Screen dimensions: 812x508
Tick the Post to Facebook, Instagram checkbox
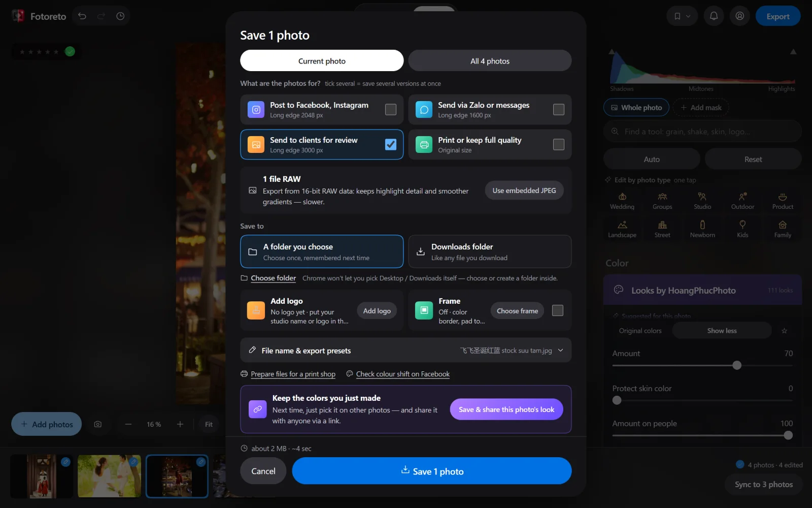click(391, 110)
